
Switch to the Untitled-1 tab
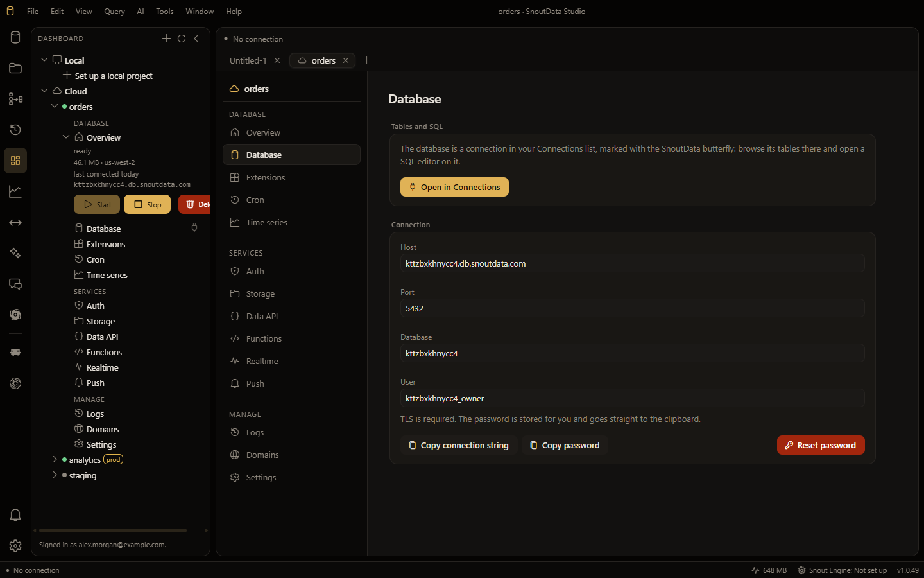pyautogui.click(x=248, y=60)
